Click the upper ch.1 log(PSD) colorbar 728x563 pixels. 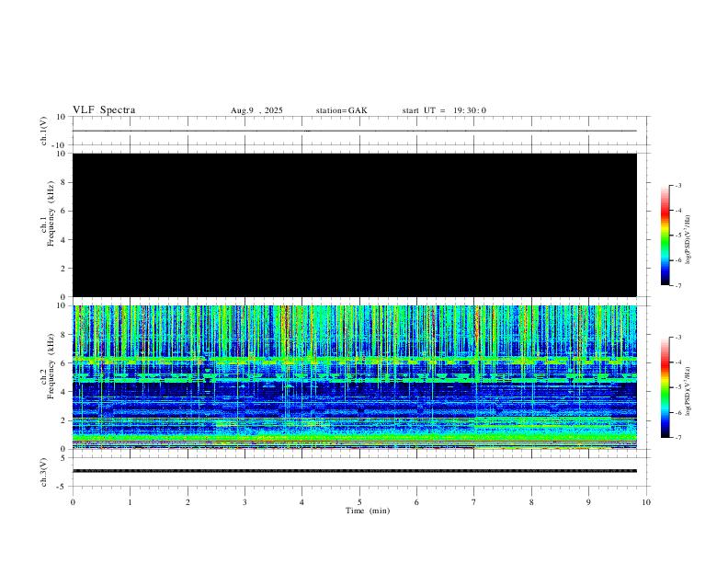pos(665,236)
